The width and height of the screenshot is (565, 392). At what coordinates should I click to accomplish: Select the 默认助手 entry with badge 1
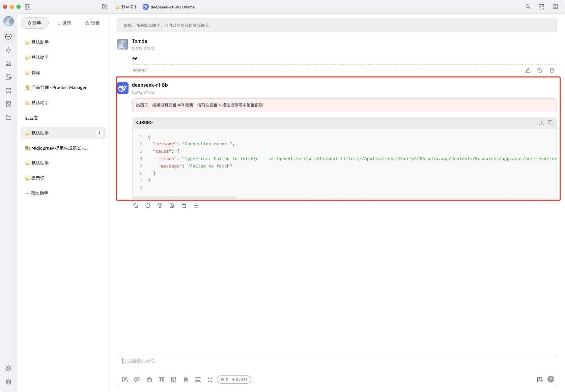[63, 133]
